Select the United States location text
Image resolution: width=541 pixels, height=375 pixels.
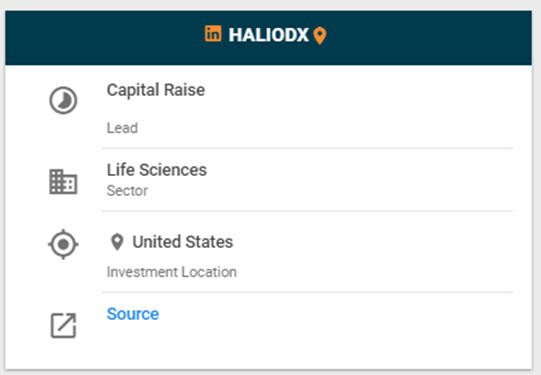183,242
